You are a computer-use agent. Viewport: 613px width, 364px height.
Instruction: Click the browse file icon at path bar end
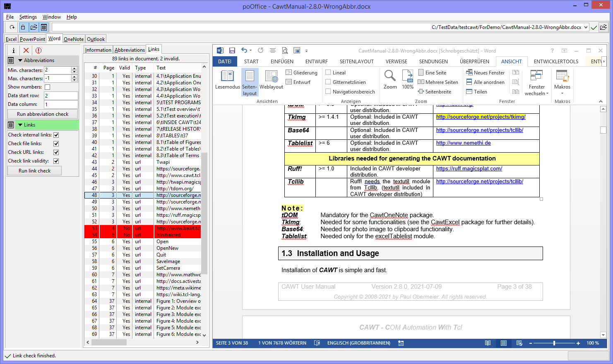tap(603, 27)
